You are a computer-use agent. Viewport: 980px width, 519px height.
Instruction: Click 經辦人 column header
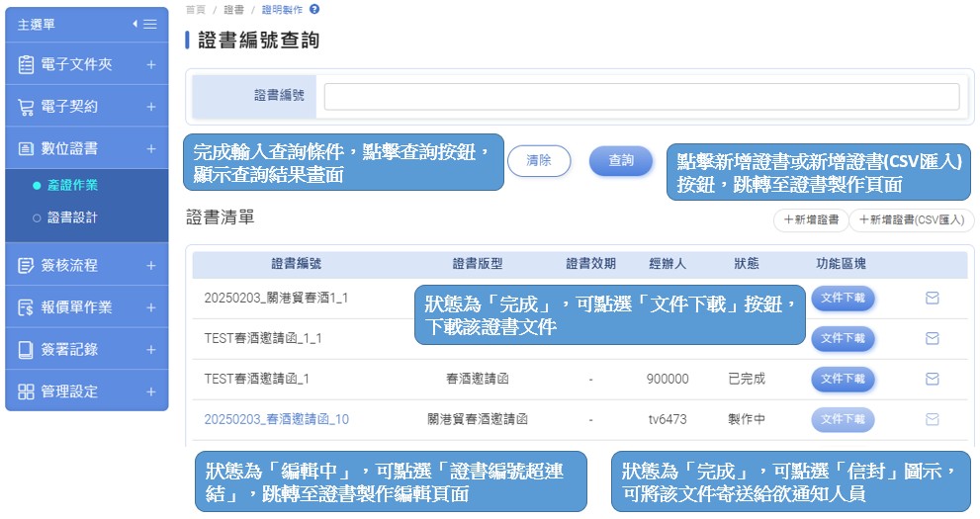coord(668,264)
